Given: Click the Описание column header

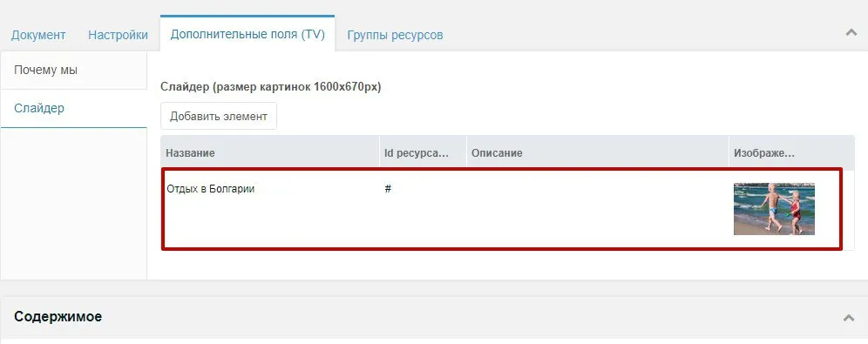Looking at the screenshot, I should point(597,153).
